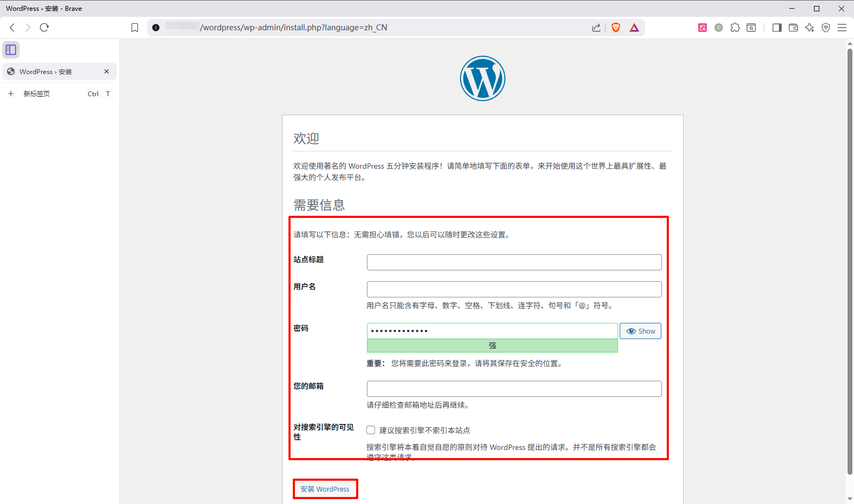Open the Brave Shields lion icon
The image size is (854, 504).
(615, 28)
